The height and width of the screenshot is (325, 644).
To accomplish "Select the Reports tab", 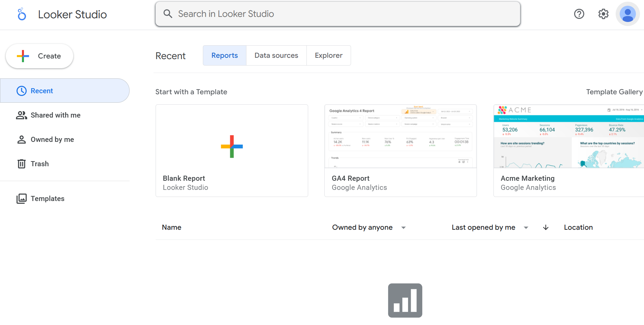I will tap(224, 55).
